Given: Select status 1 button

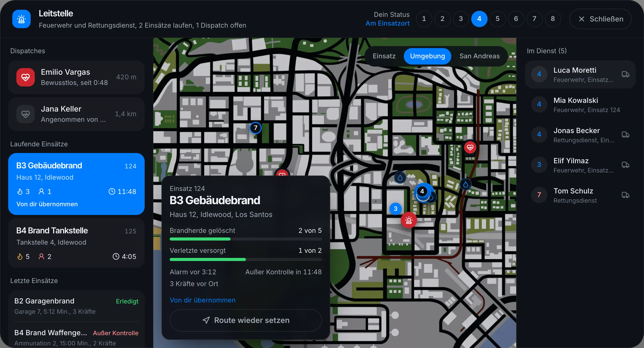Looking at the screenshot, I should click(424, 19).
